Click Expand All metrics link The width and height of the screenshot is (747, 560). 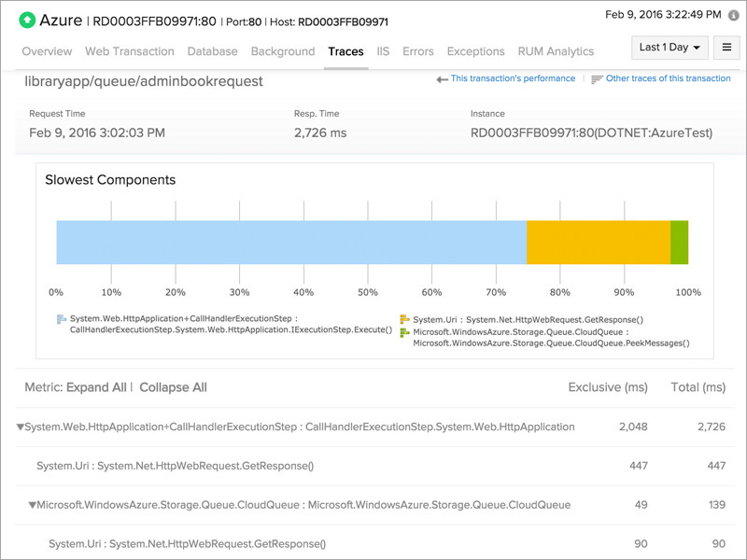click(96, 387)
